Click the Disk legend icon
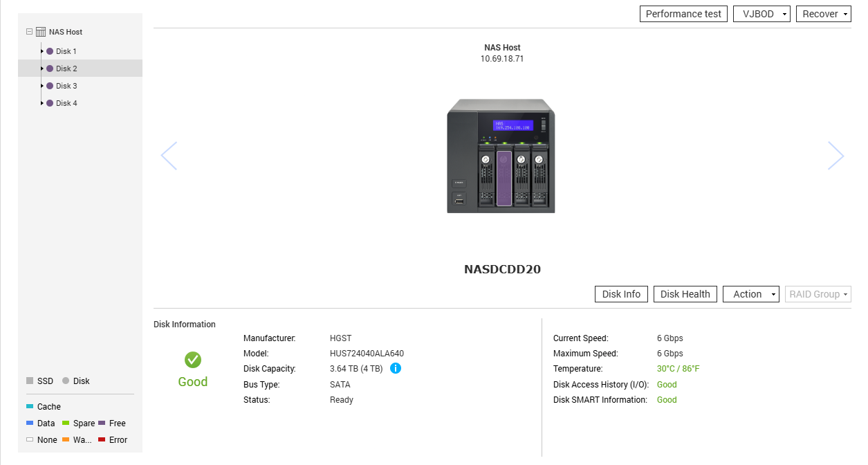This screenshot has width=868, height=465. [66, 381]
